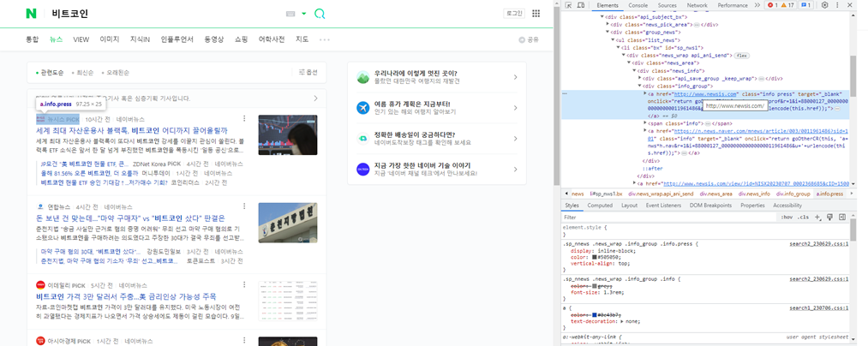
Task: Click the 연합뉴스 publisher logo icon
Action: (x=40, y=207)
